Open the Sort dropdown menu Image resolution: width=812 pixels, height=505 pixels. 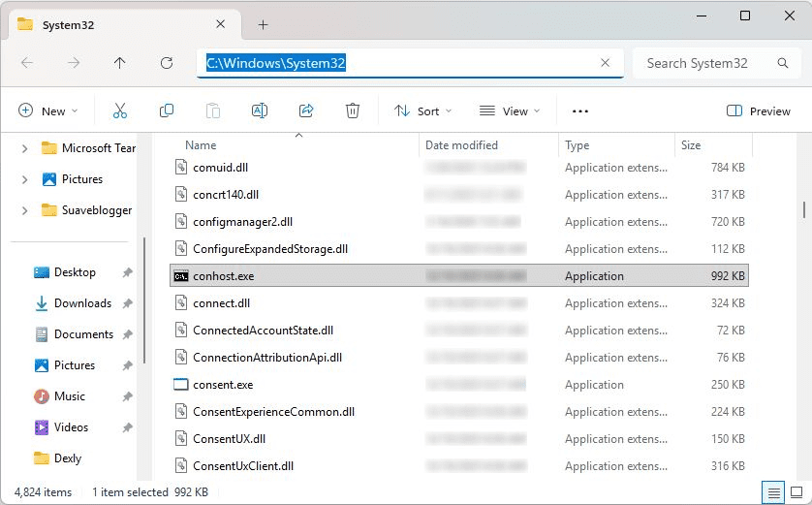(422, 110)
